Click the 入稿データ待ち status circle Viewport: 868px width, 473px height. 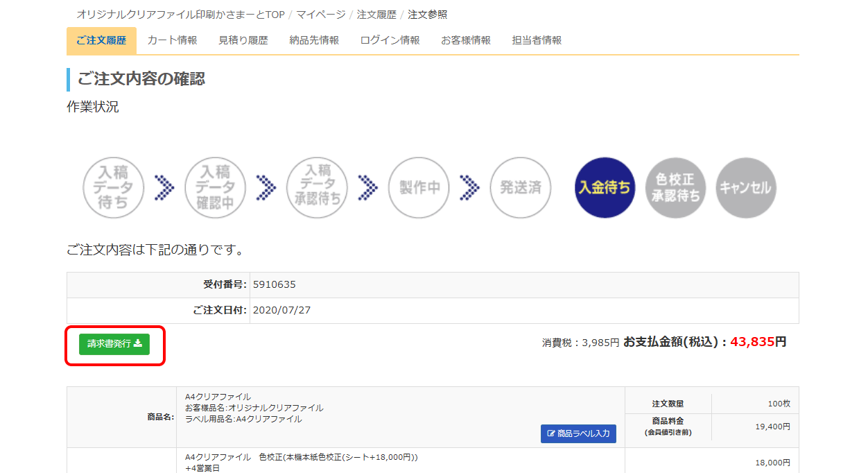pyautogui.click(x=113, y=187)
